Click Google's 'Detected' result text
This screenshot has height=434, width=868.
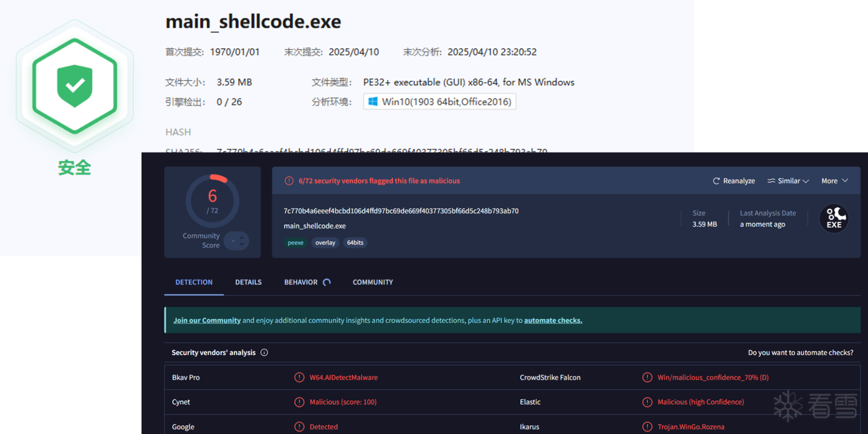[324, 427]
